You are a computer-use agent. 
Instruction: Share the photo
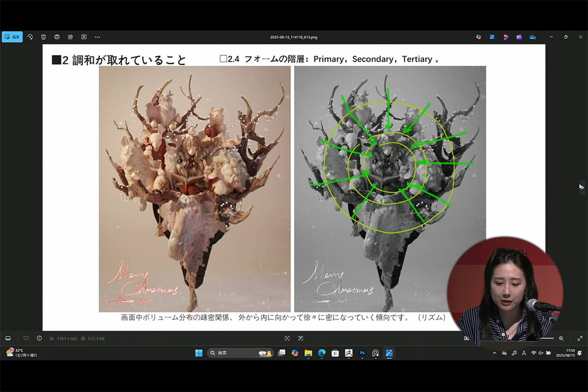point(70,37)
